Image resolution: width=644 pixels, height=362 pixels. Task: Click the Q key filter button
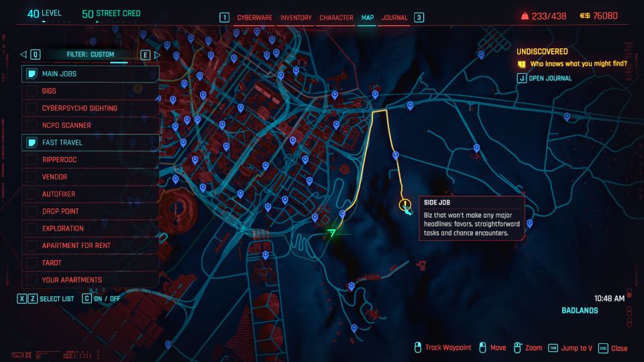36,54
